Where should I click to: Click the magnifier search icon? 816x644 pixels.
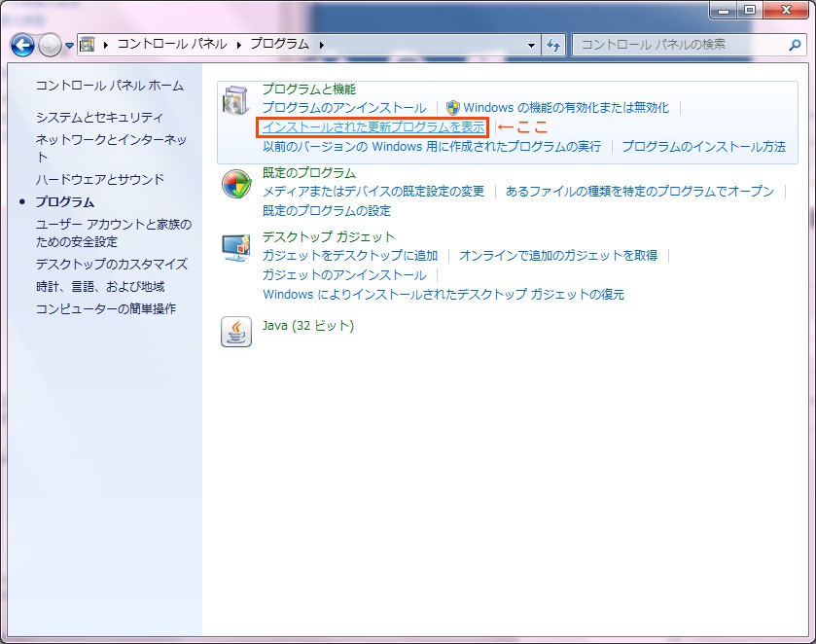(795, 46)
